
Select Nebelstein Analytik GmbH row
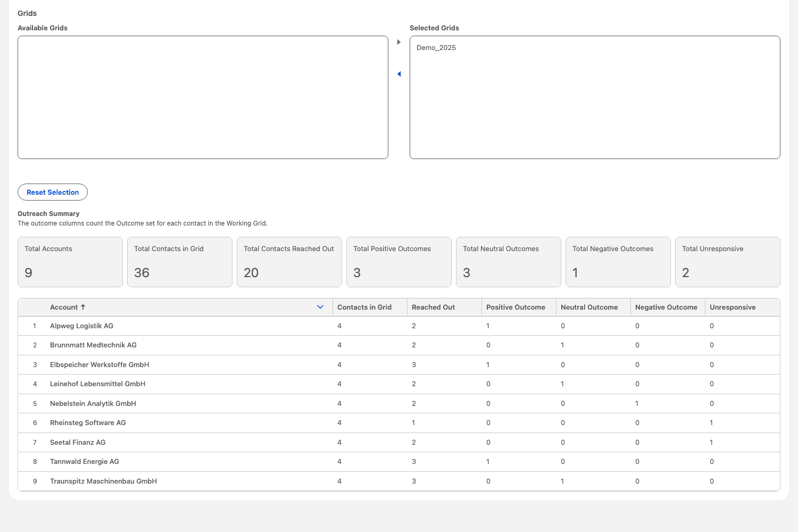coord(399,404)
